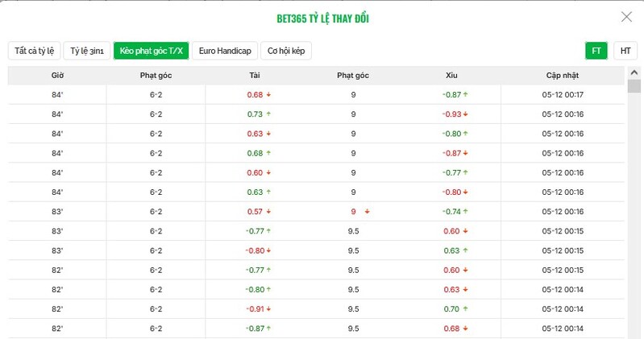Click the scrollbar up arrow
The width and height of the screenshot is (644, 339).
tap(634, 73)
